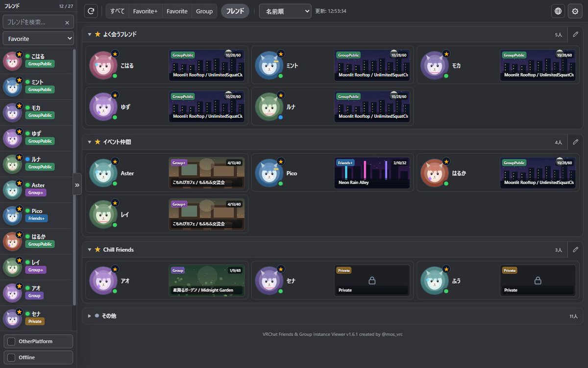Collapse the イベント仲間 section

(x=90, y=142)
